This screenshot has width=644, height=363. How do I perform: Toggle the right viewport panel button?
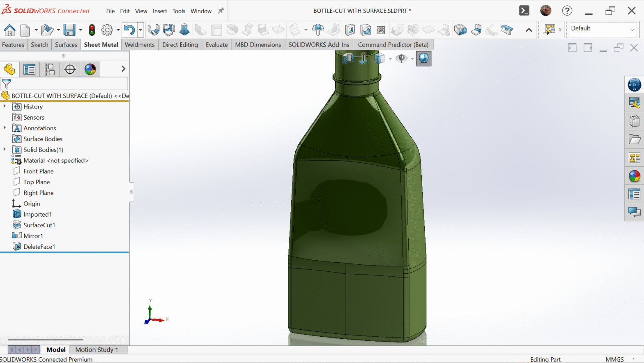click(x=588, y=48)
